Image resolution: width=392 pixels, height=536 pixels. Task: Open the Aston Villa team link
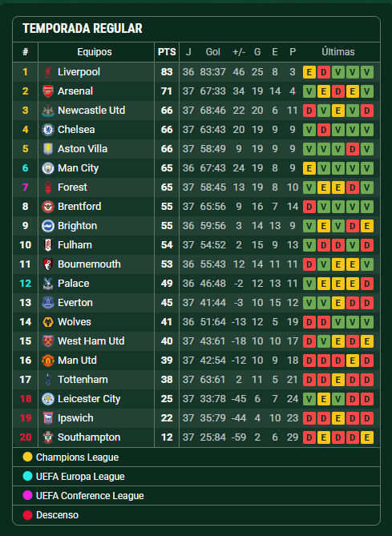83,149
